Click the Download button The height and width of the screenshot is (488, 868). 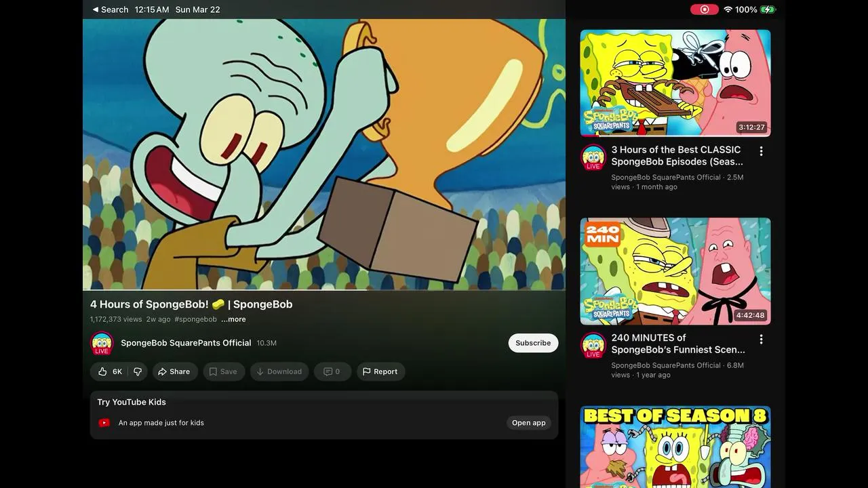(x=279, y=371)
